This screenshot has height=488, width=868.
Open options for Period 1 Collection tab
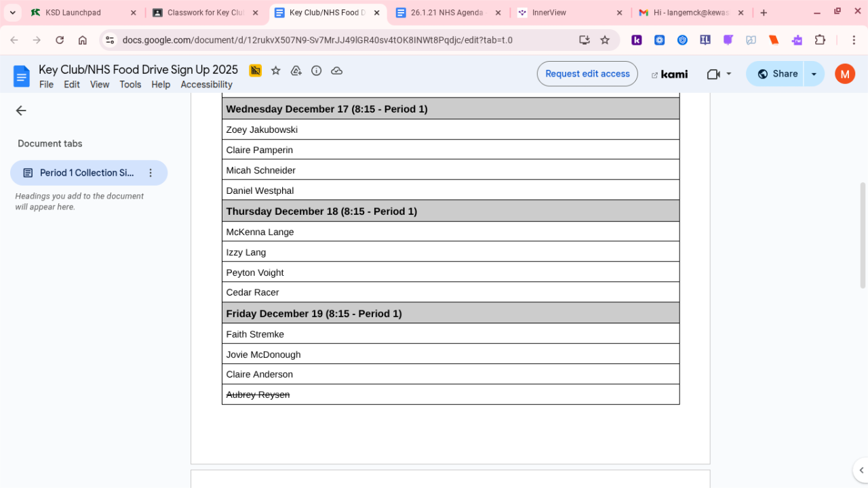click(151, 173)
